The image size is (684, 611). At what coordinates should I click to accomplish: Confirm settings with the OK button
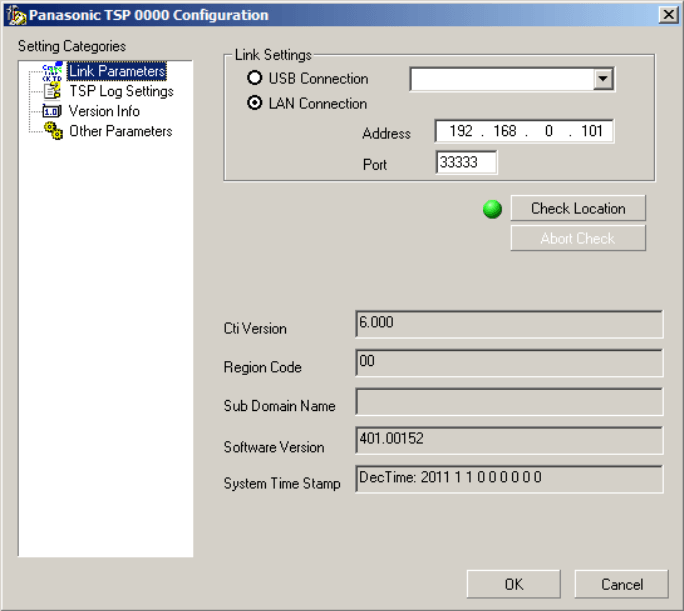pos(513,584)
